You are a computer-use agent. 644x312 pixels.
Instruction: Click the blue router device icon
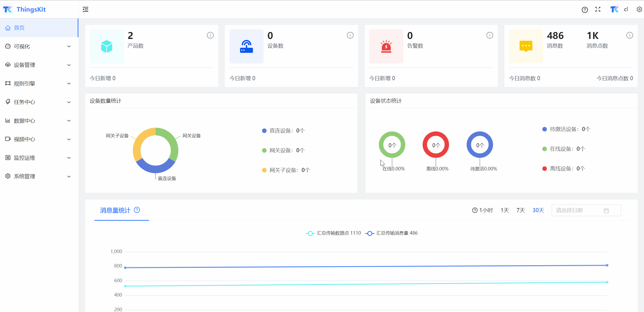click(x=246, y=46)
